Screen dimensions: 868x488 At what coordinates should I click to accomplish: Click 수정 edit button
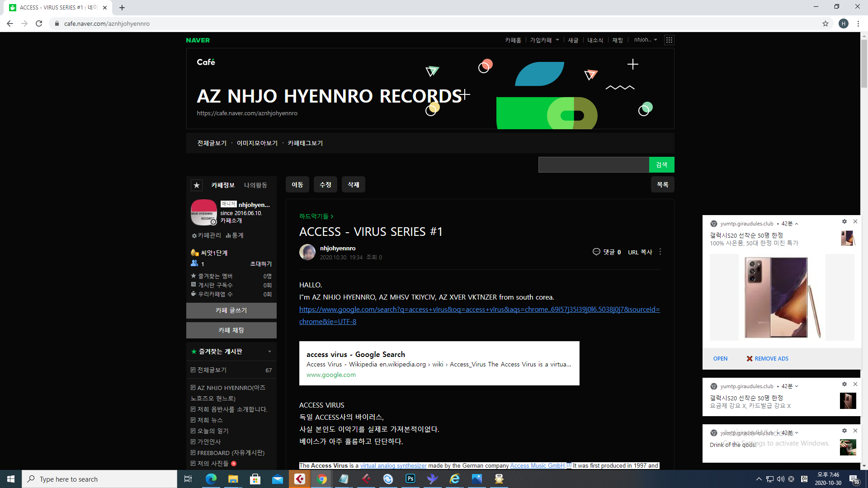pyautogui.click(x=325, y=185)
